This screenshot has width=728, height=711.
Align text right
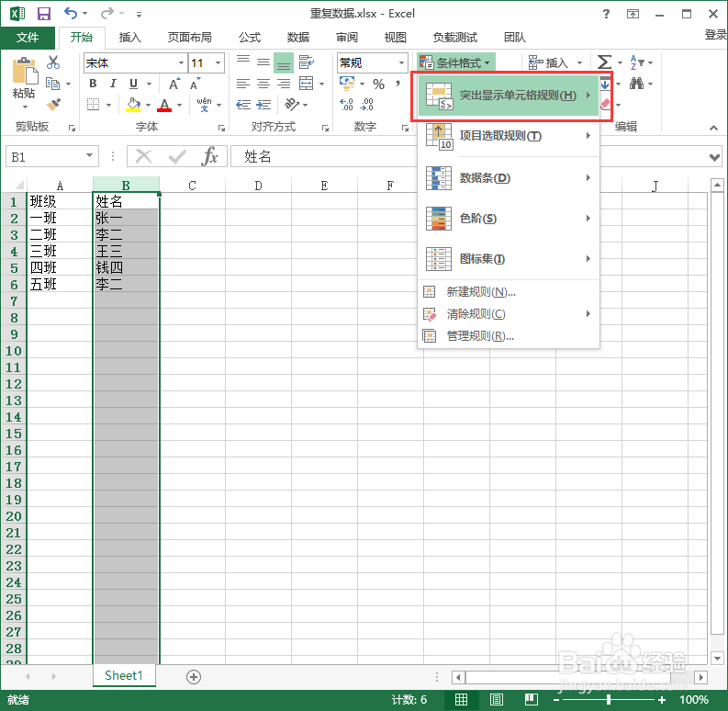pyautogui.click(x=284, y=84)
